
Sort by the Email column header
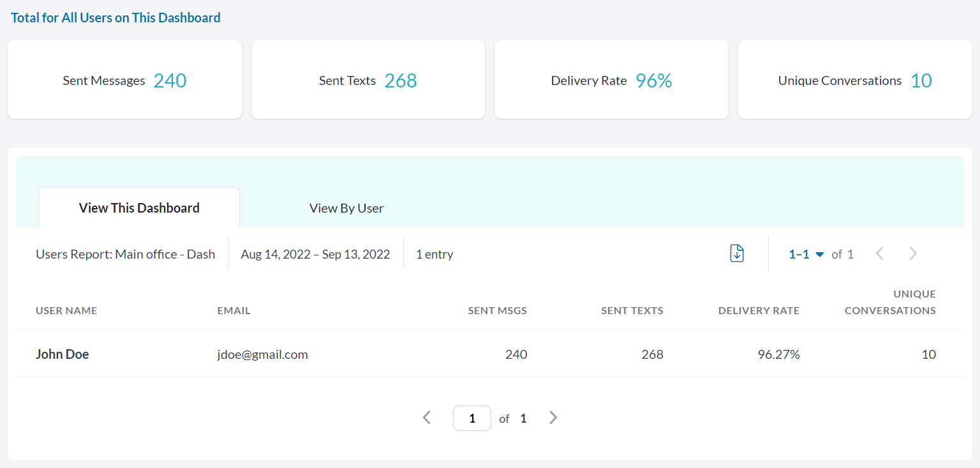point(234,311)
